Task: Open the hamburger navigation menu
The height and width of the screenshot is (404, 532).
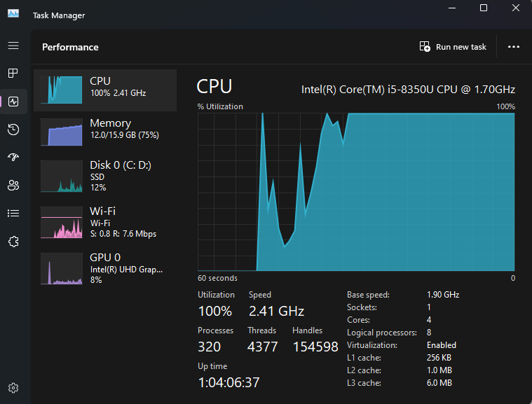Action: click(x=13, y=46)
